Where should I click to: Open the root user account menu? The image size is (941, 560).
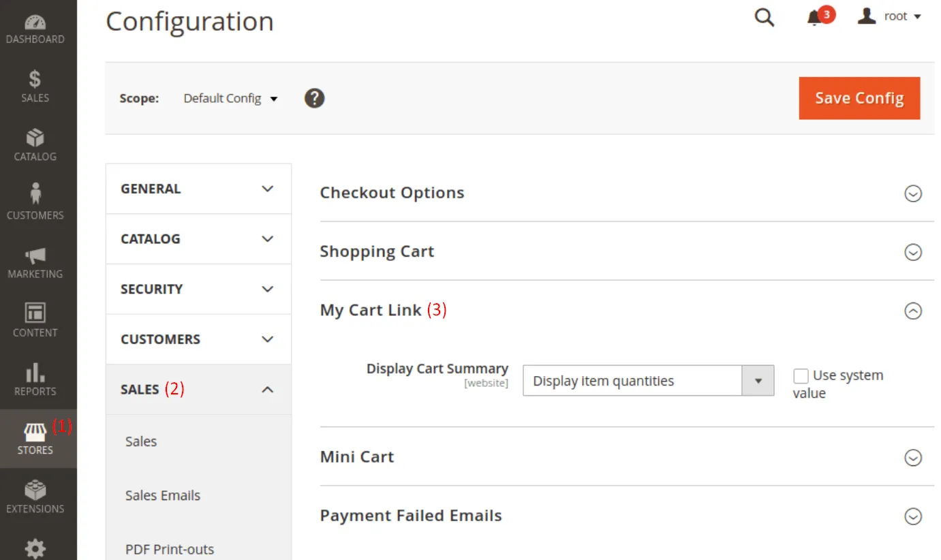pyautogui.click(x=890, y=16)
